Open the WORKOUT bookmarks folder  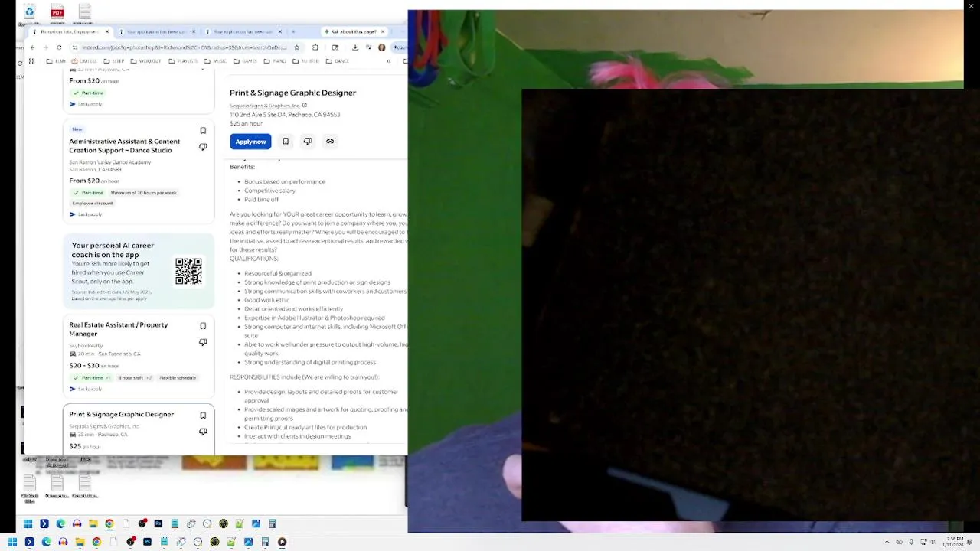[x=145, y=61]
